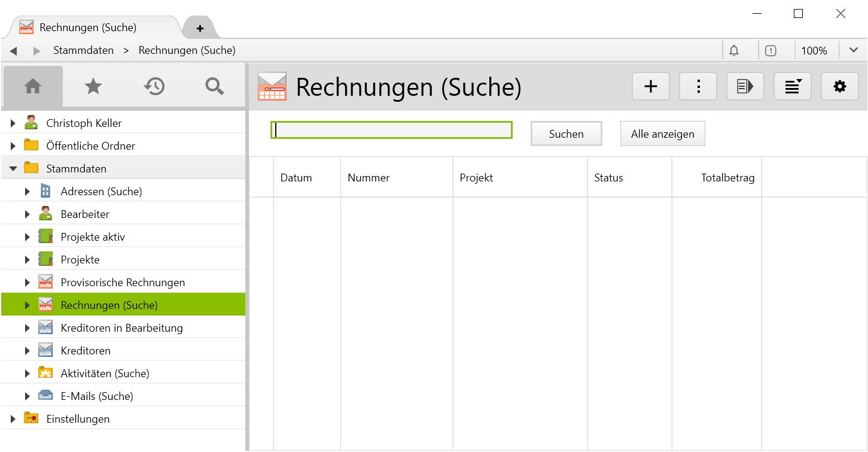Image resolution: width=868 pixels, height=452 pixels.
Task: Open the history clock icon tab
Action: click(154, 87)
